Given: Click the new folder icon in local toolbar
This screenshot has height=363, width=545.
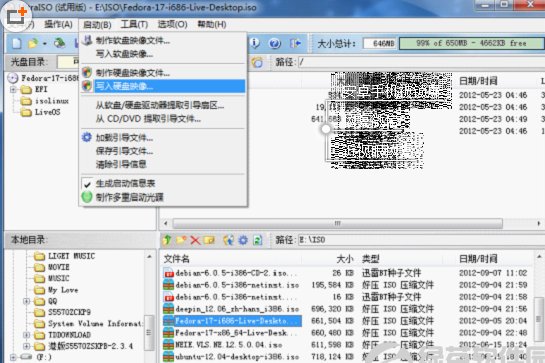Looking at the screenshot, I should click(181, 240).
